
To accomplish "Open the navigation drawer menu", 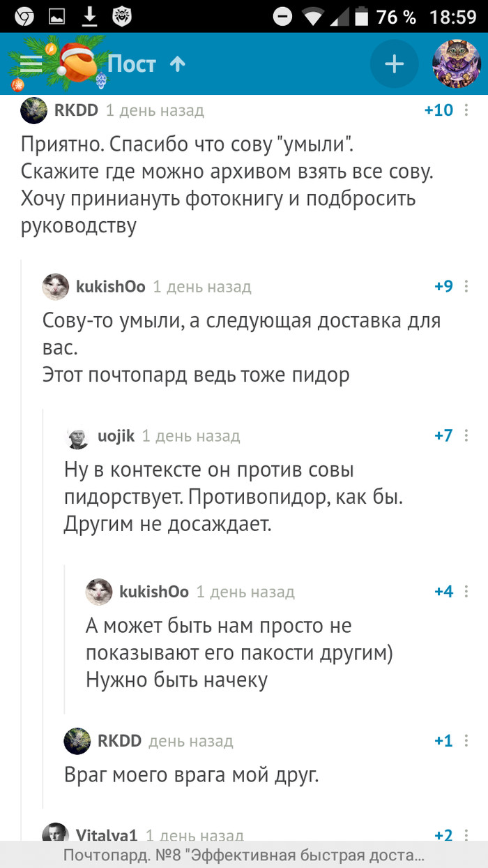I will [x=29, y=63].
